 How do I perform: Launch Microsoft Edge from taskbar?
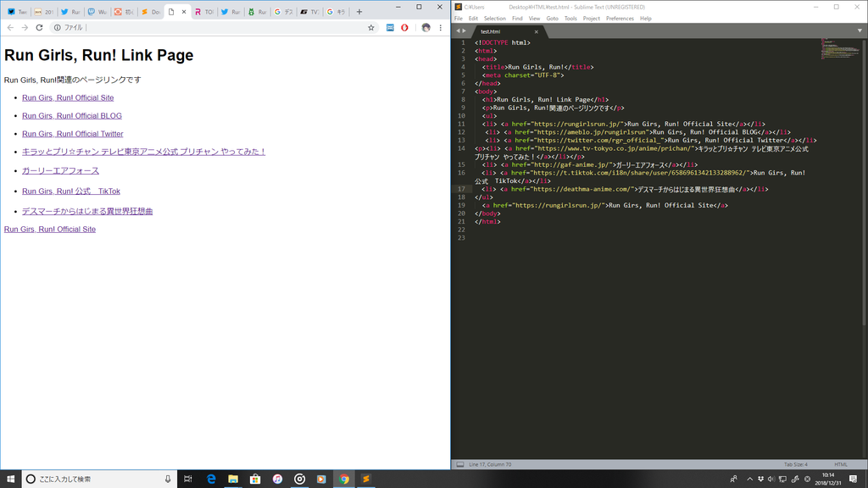(211, 480)
